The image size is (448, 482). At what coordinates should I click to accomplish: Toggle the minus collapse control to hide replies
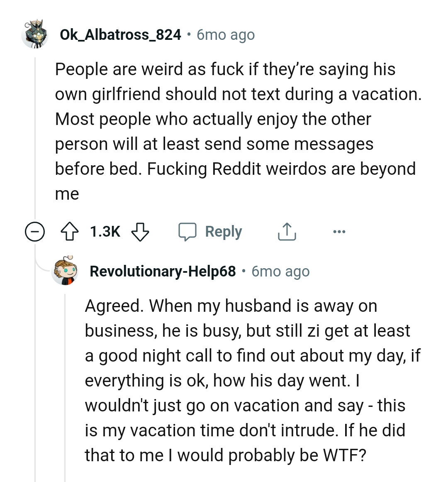pyautogui.click(x=35, y=232)
